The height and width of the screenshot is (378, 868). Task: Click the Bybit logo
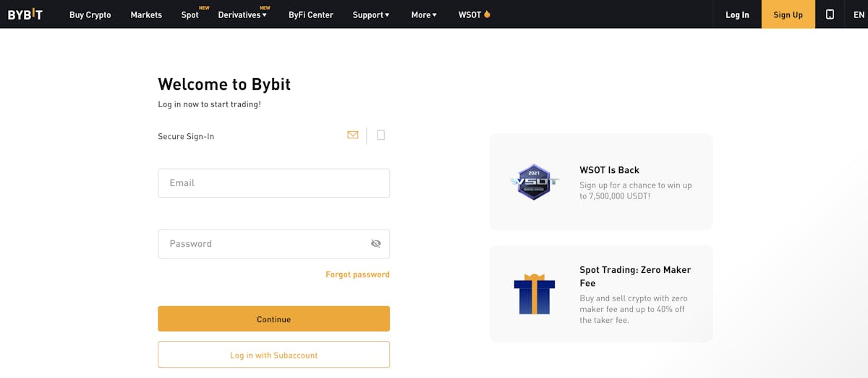pyautogui.click(x=25, y=14)
